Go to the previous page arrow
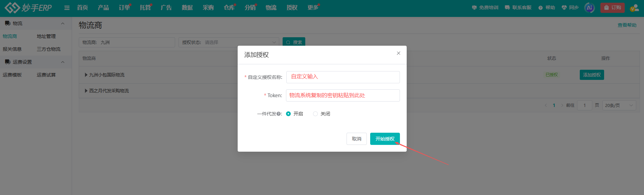This screenshot has height=195, width=644. [x=546, y=105]
